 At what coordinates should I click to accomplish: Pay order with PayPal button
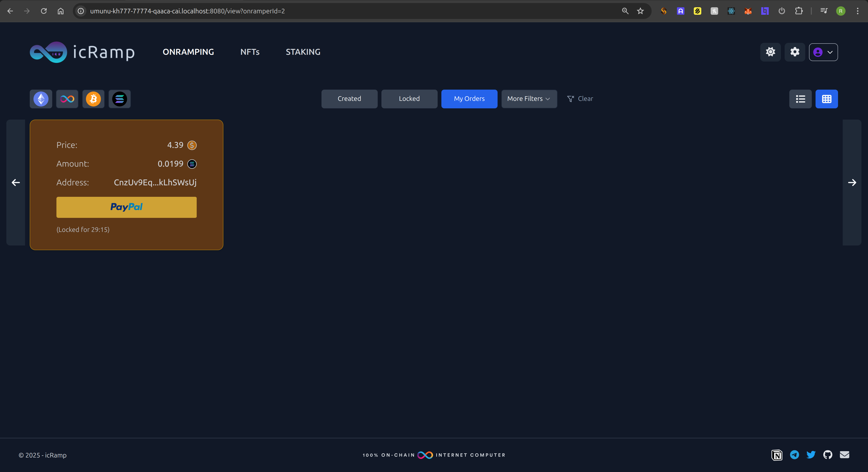tap(126, 207)
